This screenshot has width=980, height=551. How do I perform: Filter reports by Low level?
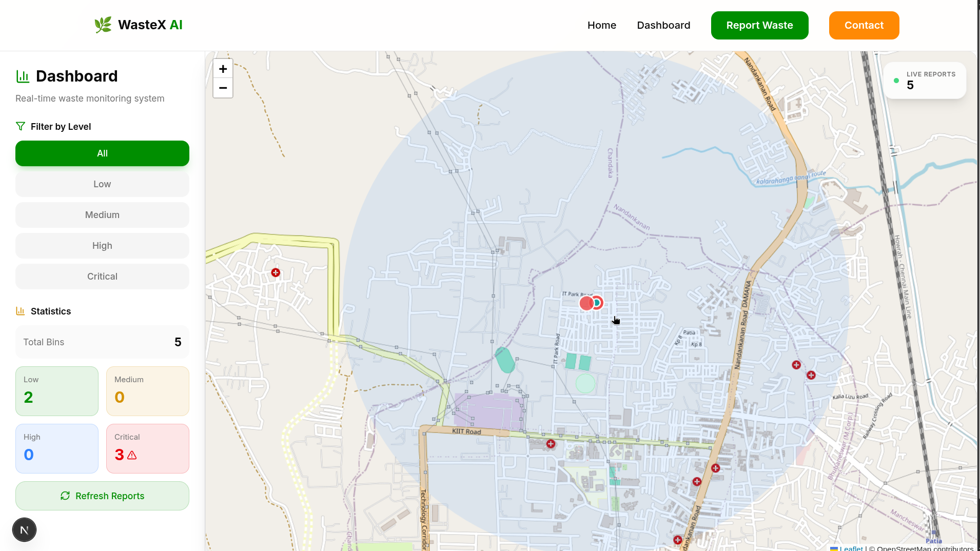(102, 184)
